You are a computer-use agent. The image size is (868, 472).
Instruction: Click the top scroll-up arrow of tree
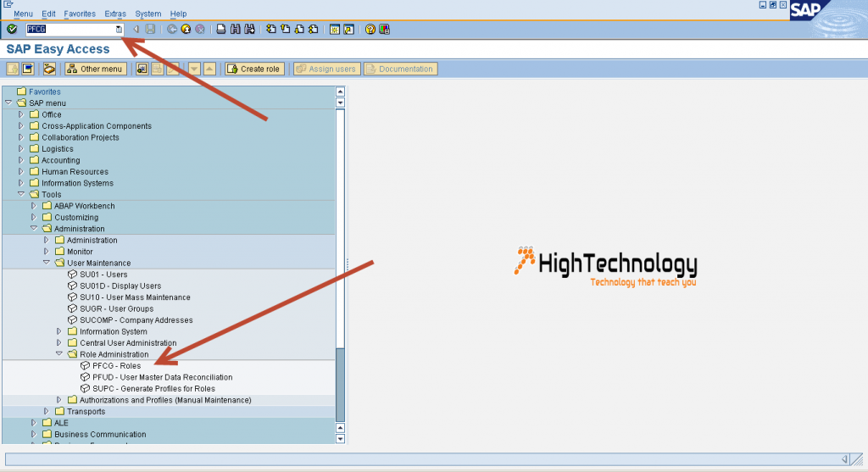point(340,92)
